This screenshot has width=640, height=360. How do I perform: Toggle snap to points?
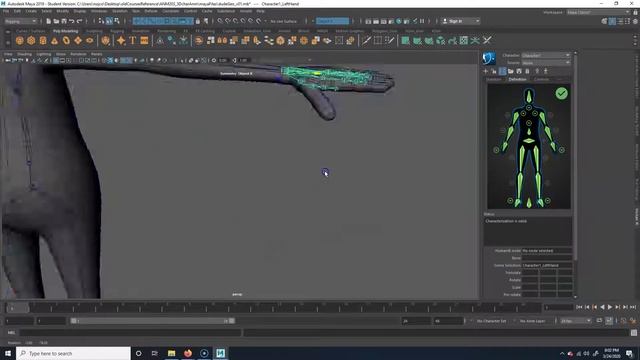(x=236, y=21)
